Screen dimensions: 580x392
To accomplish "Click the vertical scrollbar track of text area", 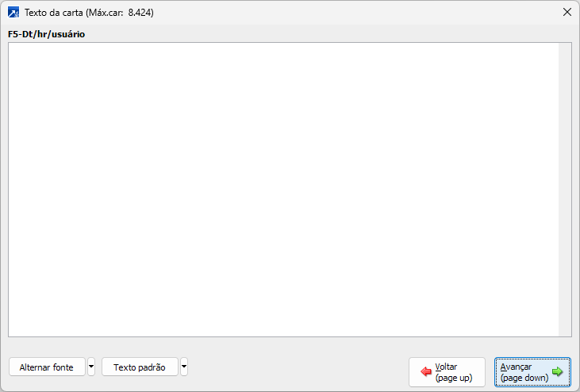I will [x=565, y=190].
